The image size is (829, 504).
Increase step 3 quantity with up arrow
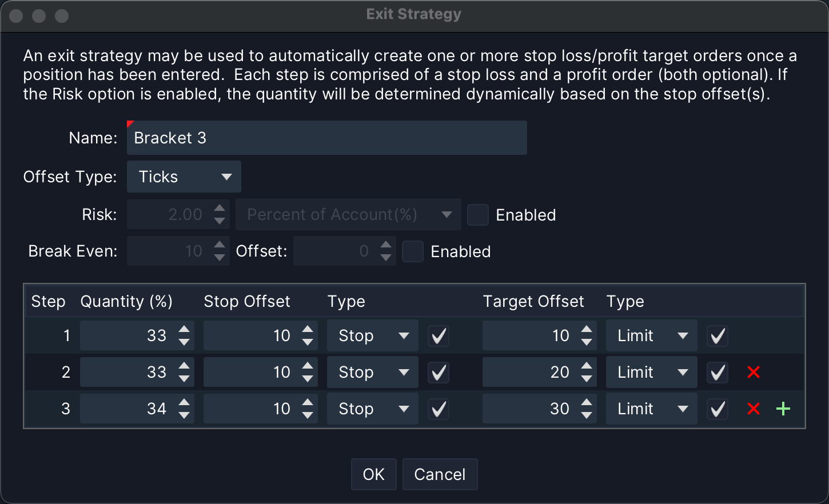click(184, 403)
